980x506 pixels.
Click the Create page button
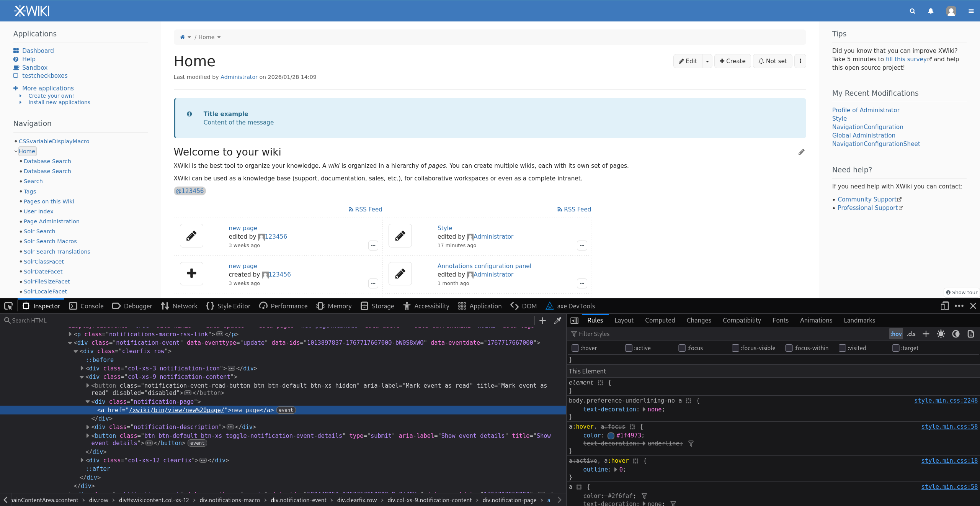(732, 61)
